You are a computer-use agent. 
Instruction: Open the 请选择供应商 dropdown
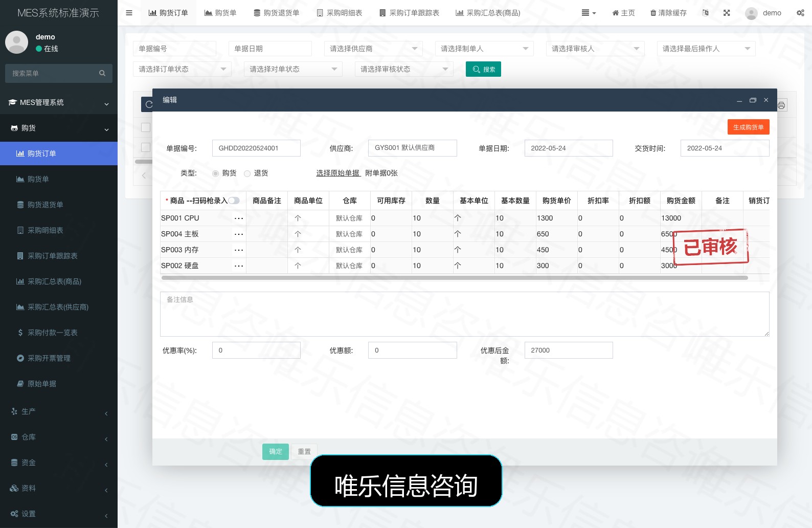pos(373,49)
